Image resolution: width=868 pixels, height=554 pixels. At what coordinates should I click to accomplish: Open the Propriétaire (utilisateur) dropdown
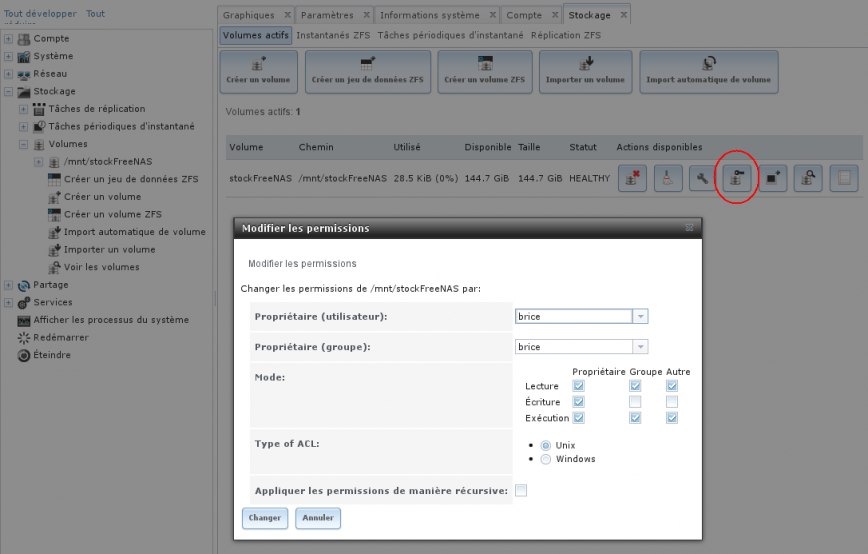click(x=641, y=316)
